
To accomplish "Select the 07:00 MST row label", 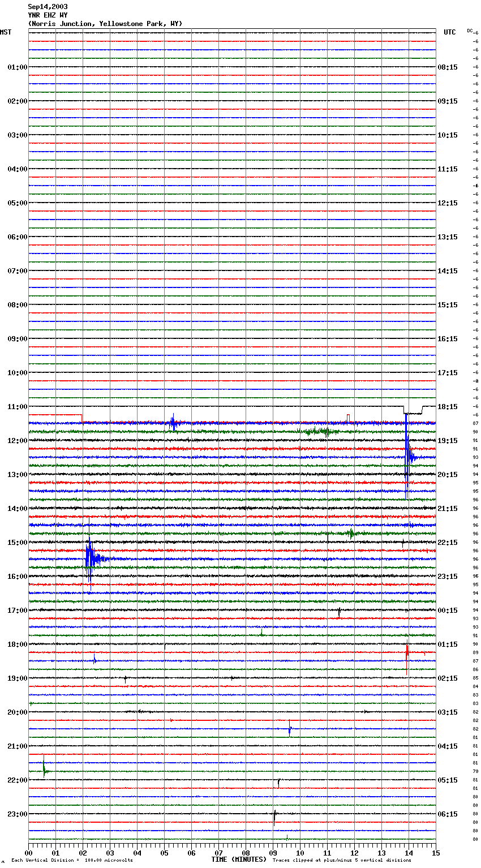I will pyautogui.click(x=17, y=271).
